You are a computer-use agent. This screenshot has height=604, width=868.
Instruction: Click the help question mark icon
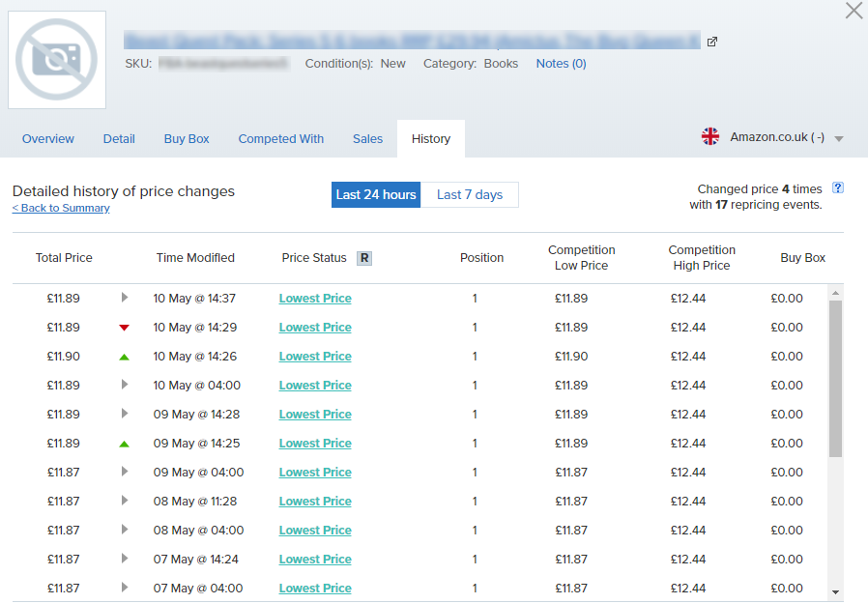click(x=836, y=189)
